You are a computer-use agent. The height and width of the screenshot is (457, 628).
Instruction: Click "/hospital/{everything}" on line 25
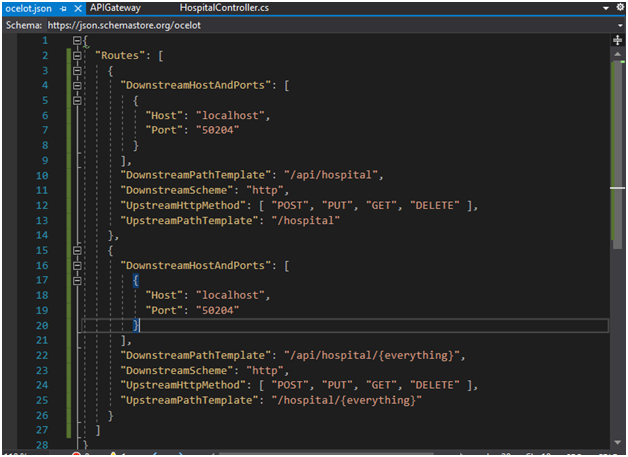tap(347, 401)
